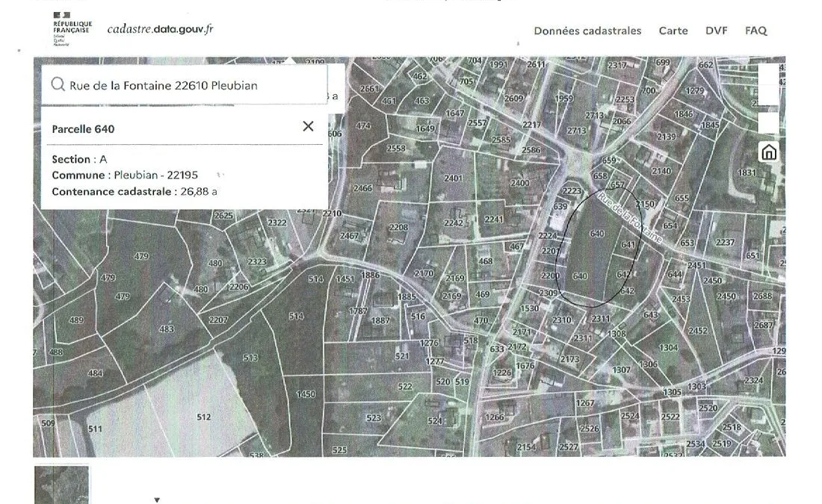
Task: Open the cadastre.data.gouv.fr home logo
Action: (x=161, y=29)
